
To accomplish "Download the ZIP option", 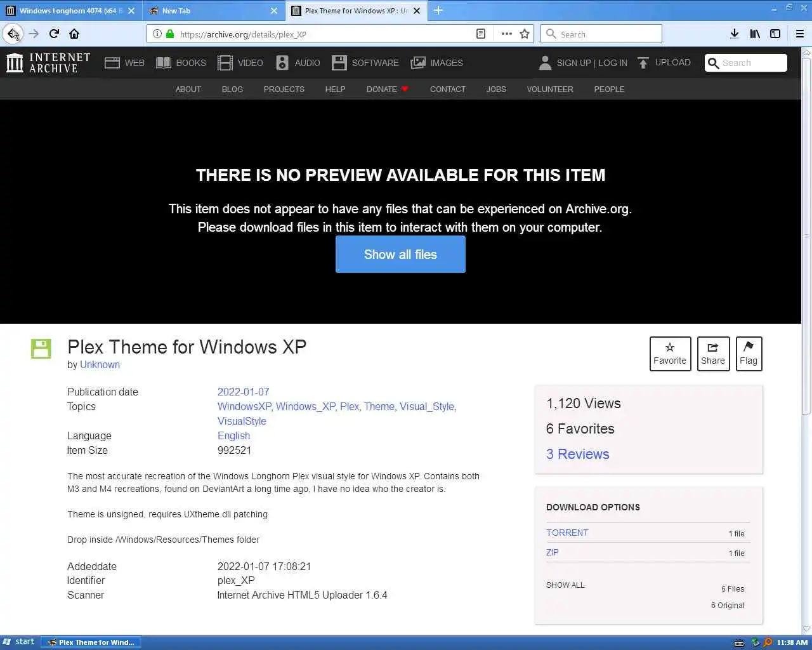I will tap(553, 553).
